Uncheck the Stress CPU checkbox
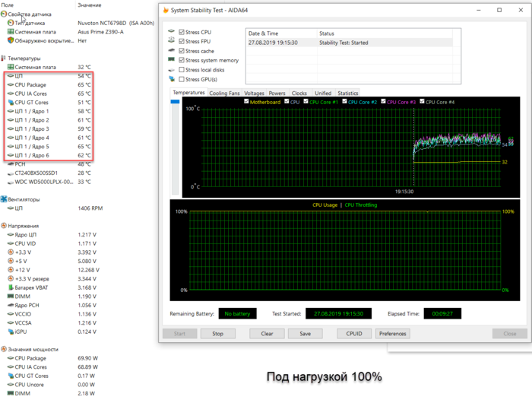This screenshot has height=403, width=532. (182, 32)
